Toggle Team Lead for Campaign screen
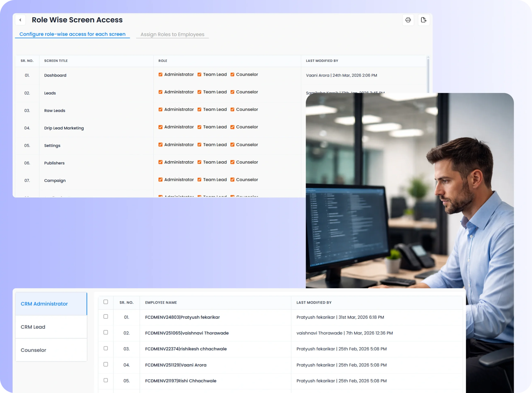The width and height of the screenshot is (532, 393). pos(199,180)
